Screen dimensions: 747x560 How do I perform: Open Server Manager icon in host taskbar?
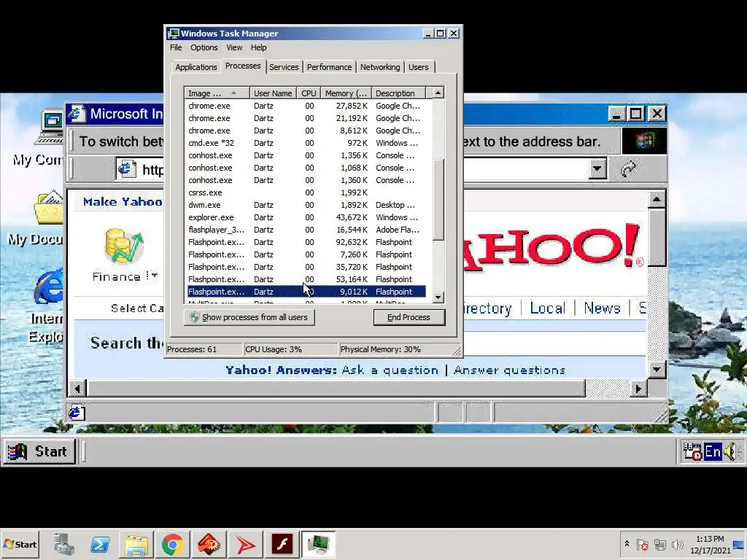click(x=64, y=544)
